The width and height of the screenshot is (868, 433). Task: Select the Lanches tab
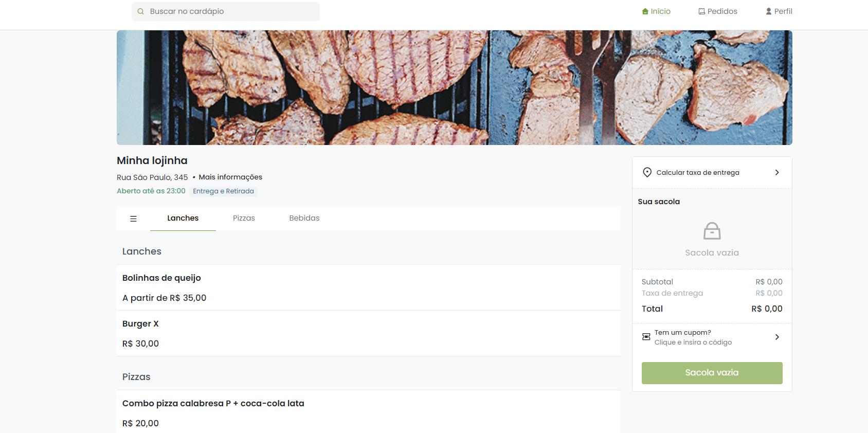click(x=183, y=218)
